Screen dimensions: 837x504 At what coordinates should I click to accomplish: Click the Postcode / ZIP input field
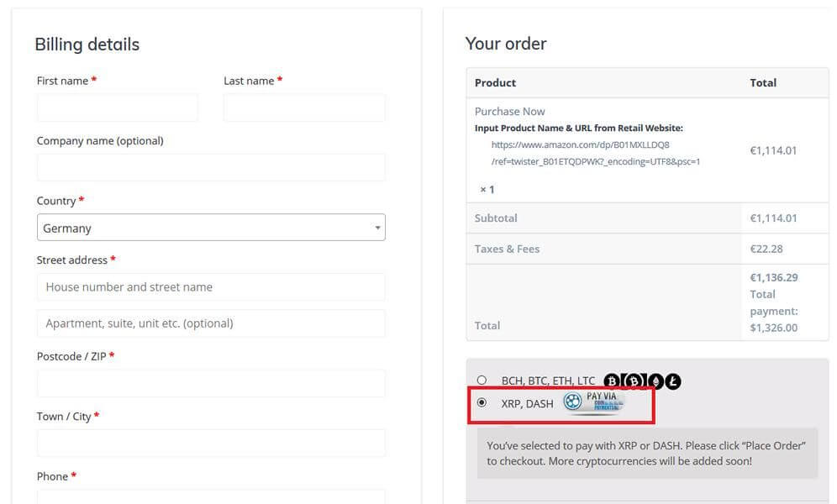(x=210, y=383)
